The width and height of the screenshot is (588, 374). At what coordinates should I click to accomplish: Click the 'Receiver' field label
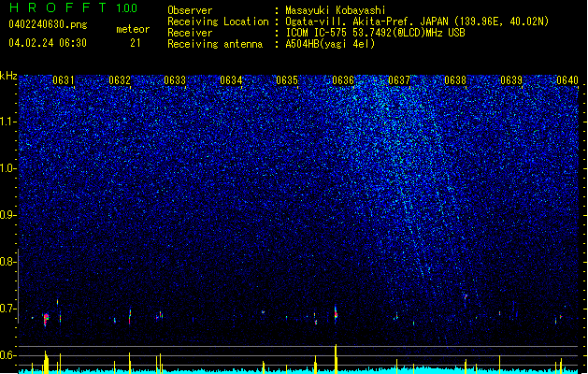pyautogui.click(x=190, y=33)
